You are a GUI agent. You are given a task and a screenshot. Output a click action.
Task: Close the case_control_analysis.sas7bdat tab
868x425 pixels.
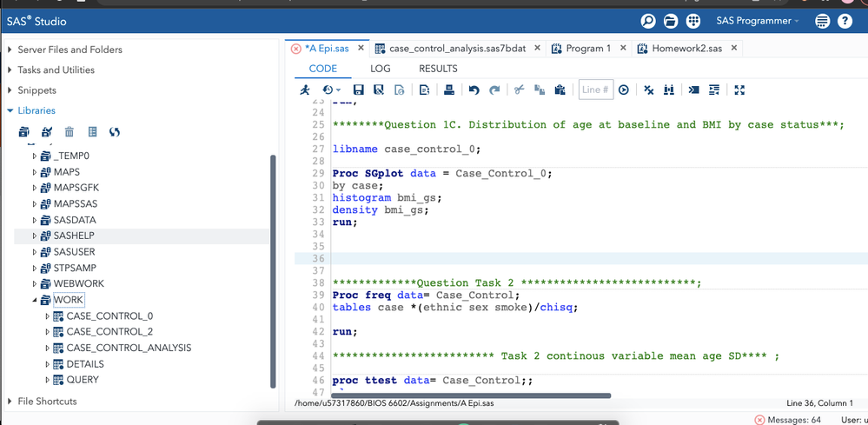click(538, 49)
